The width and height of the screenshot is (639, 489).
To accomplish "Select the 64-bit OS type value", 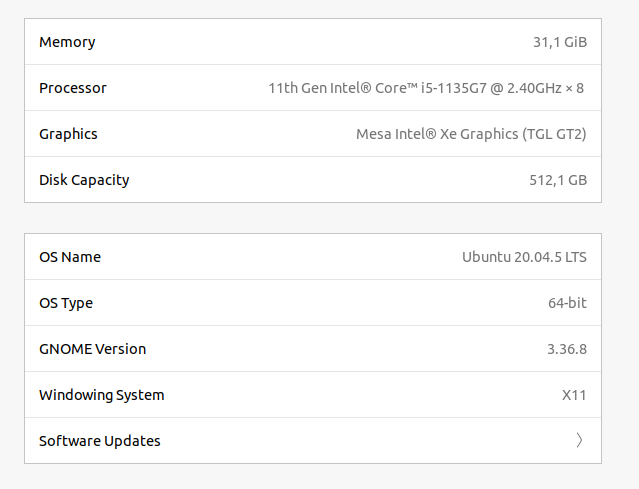I will point(567,303).
